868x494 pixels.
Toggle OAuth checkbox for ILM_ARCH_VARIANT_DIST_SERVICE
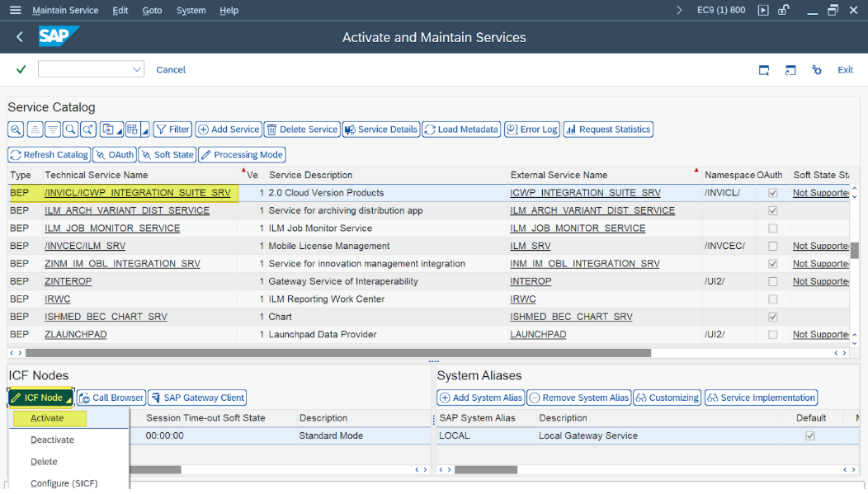(x=772, y=210)
